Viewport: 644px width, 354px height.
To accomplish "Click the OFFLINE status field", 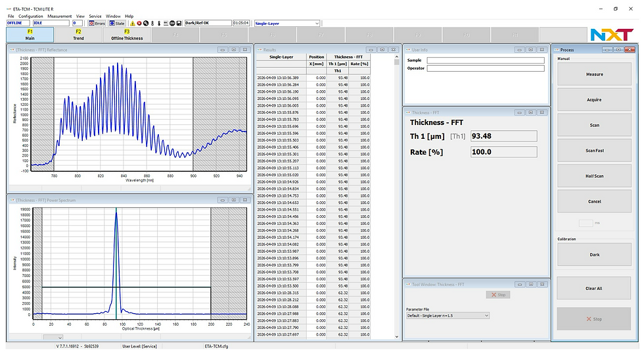I will coord(18,24).
